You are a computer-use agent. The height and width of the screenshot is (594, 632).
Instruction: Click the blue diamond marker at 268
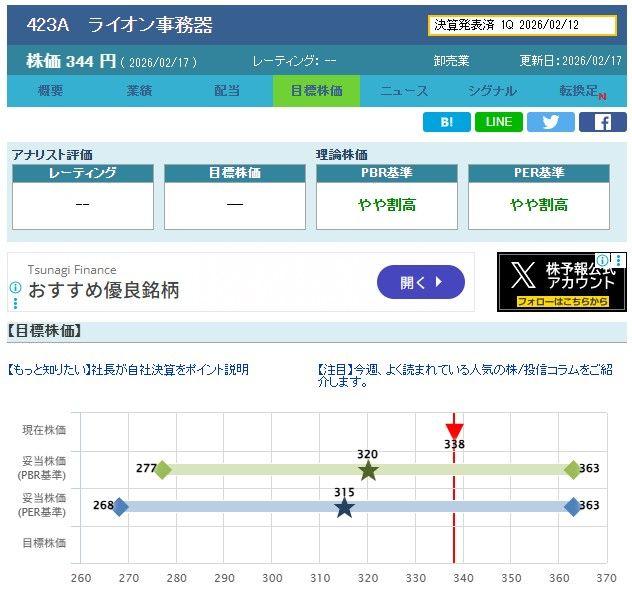120,507
